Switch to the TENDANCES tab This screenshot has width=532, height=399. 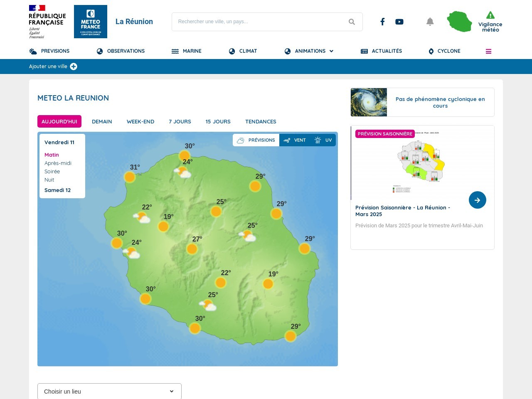point(261,121)
